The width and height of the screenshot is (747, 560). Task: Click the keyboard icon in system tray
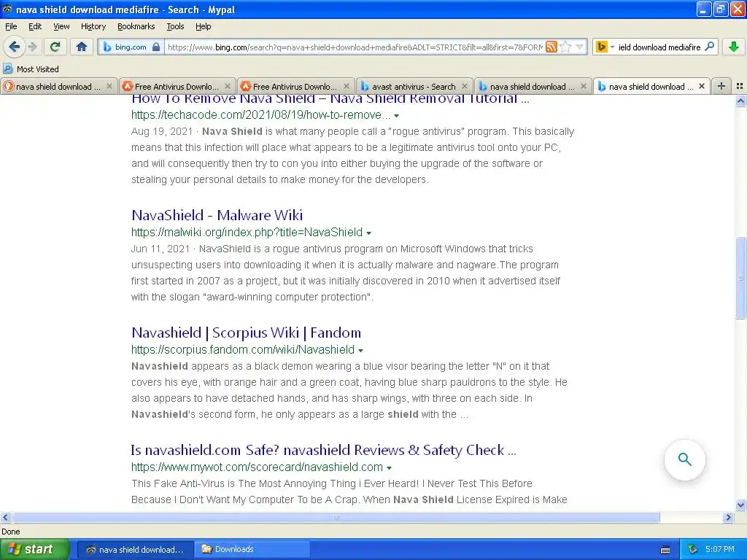click(x=665, y=550)
